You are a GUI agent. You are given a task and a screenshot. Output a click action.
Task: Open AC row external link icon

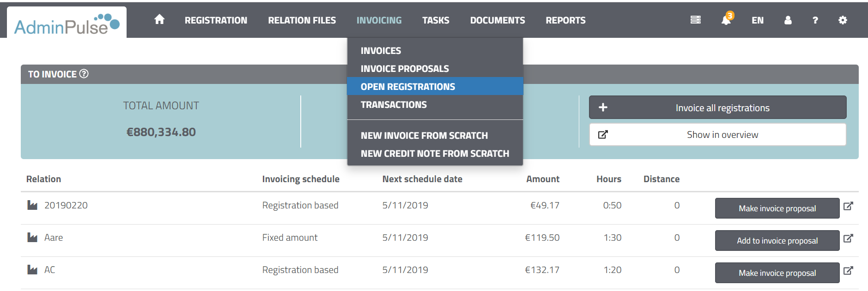click(848, 271)
